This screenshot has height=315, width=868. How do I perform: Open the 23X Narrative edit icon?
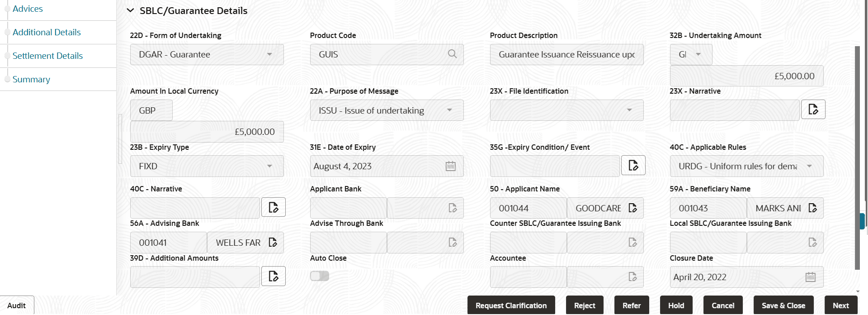click(x=813, y=110)
